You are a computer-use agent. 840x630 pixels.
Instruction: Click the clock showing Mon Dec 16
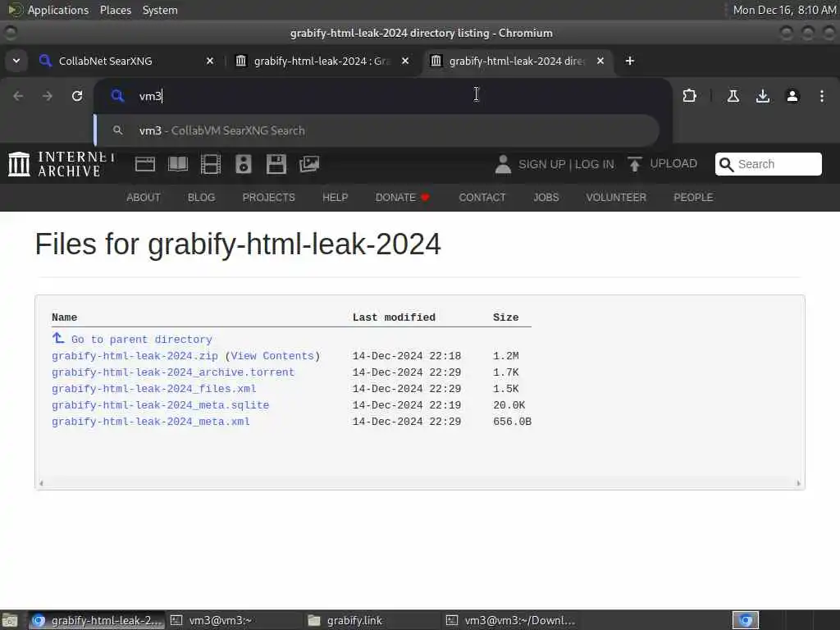click(784, 10)
